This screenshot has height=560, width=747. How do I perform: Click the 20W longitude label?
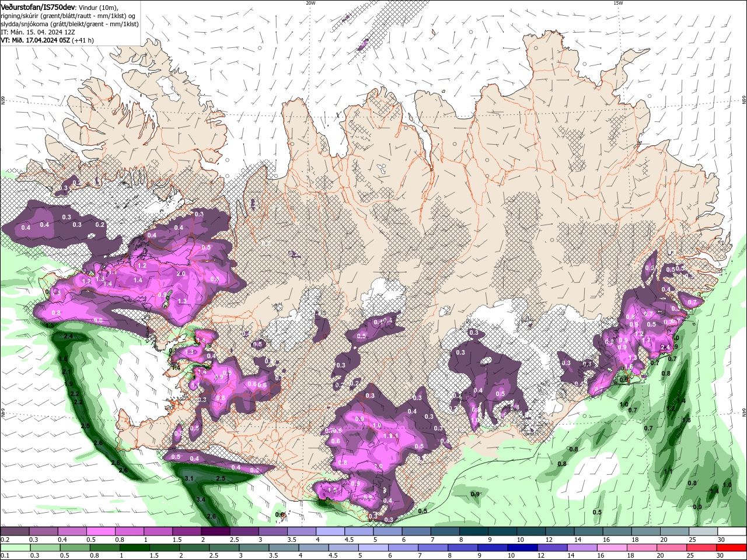point(310,3)
